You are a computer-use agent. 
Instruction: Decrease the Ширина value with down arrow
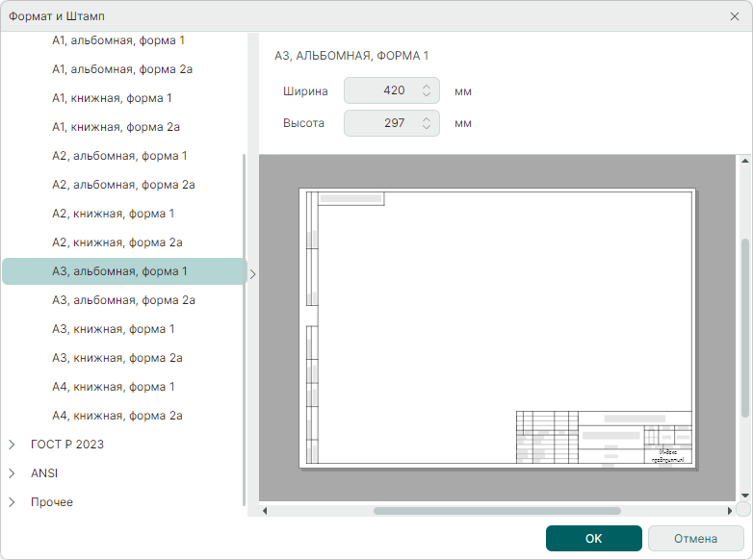tap(427, 96)
